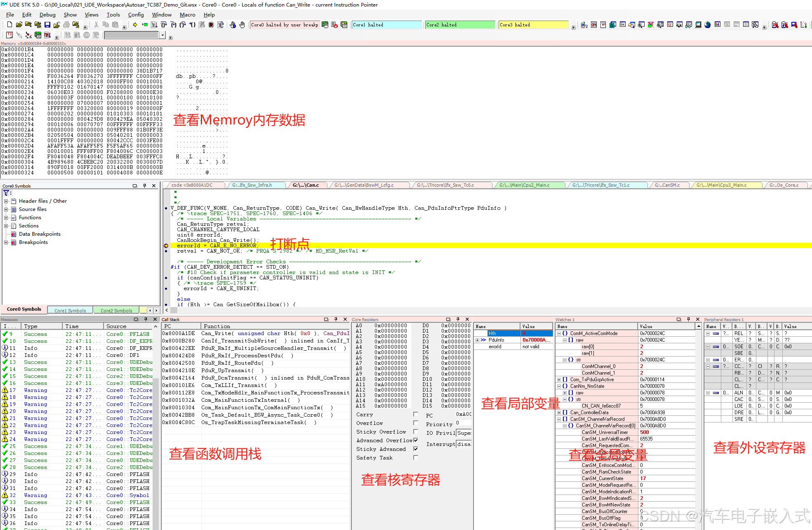Open the empty toolbar combo box dropdown

tap(163, 35)
